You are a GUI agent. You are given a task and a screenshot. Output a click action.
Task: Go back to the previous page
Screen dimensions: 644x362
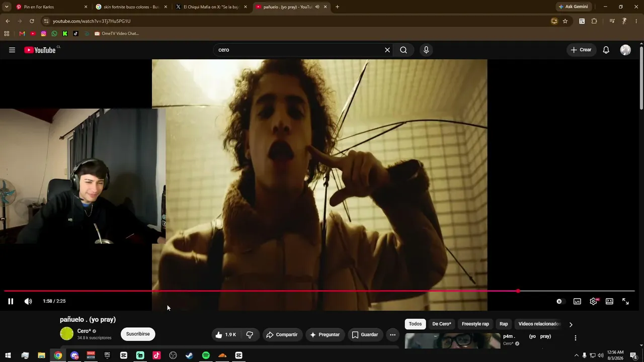(x=8, y=21)
